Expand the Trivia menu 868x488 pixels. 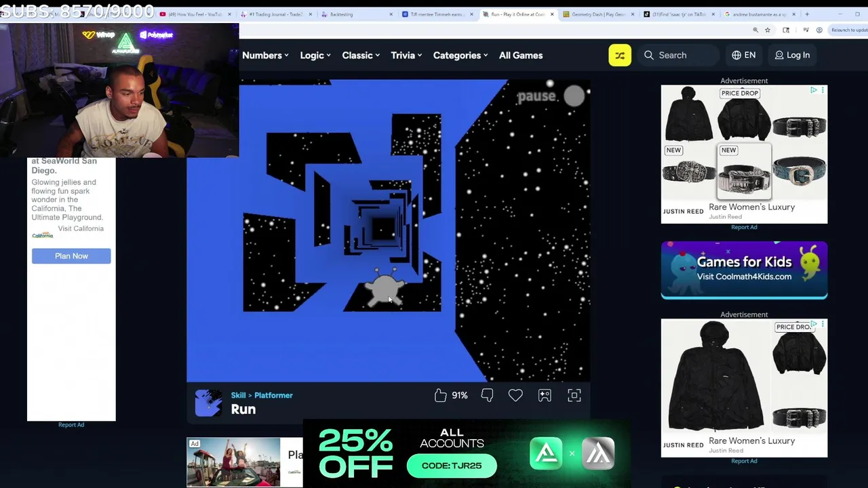point(406,56)
